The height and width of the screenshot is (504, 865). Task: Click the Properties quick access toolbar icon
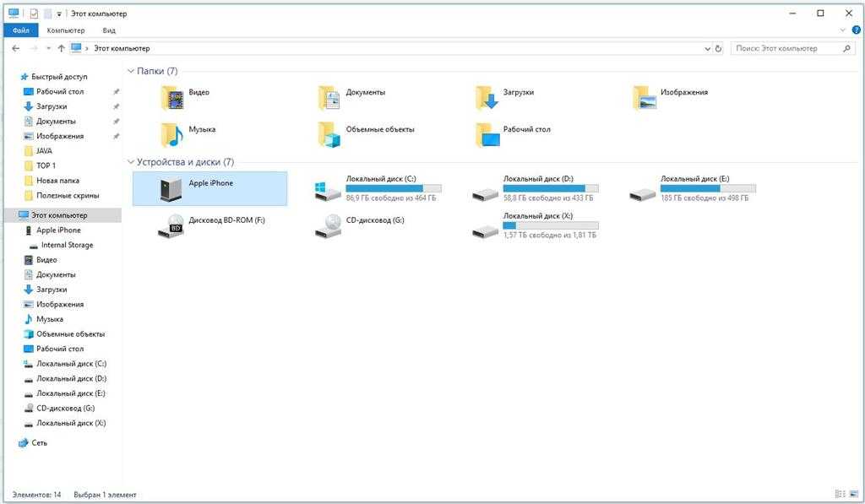34,14
